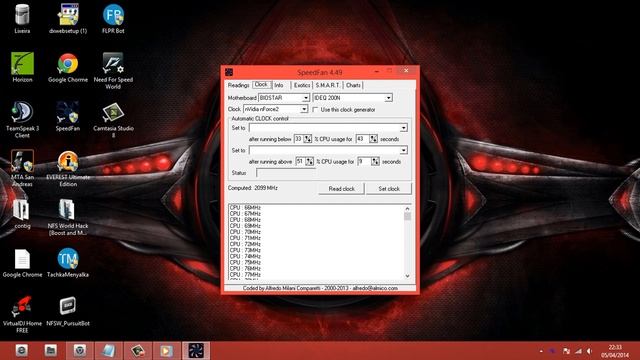Click the clock list scrollbar thumb
The width and height of the screenshot is (640, 360).
pos(407,216)
